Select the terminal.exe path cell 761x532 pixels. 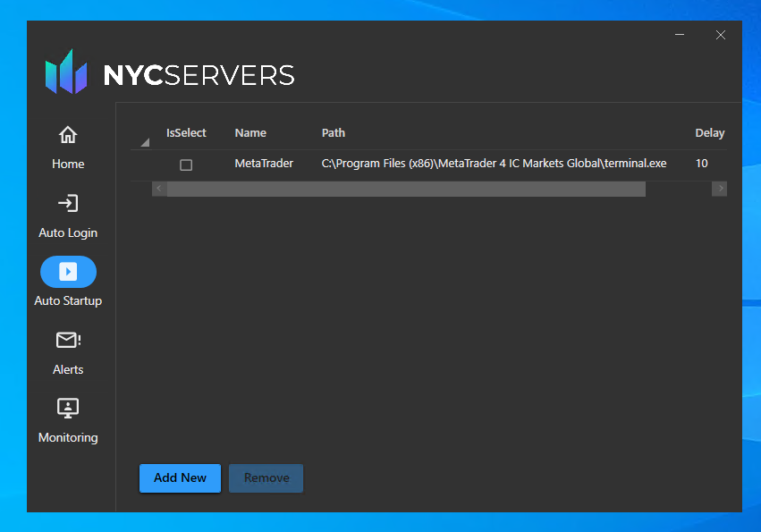tap(494, 164)
